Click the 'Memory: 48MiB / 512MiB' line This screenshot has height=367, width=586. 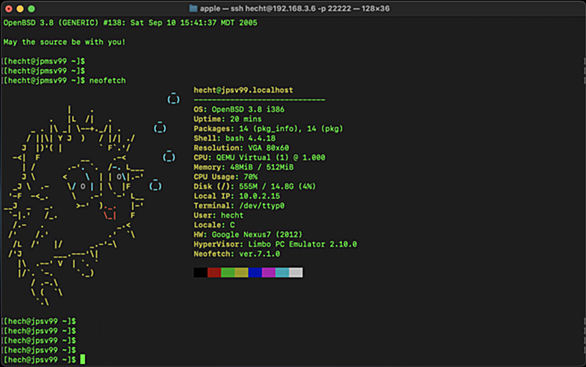click(243, 167)
